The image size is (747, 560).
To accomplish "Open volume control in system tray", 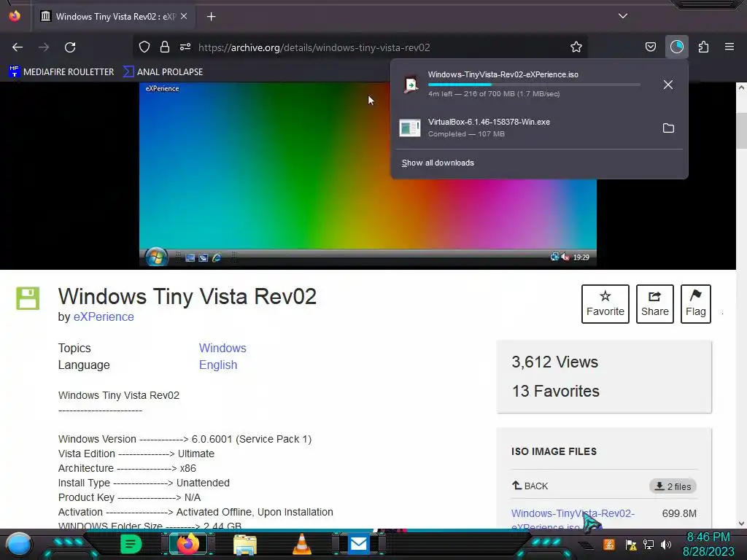I will [666, 544].
